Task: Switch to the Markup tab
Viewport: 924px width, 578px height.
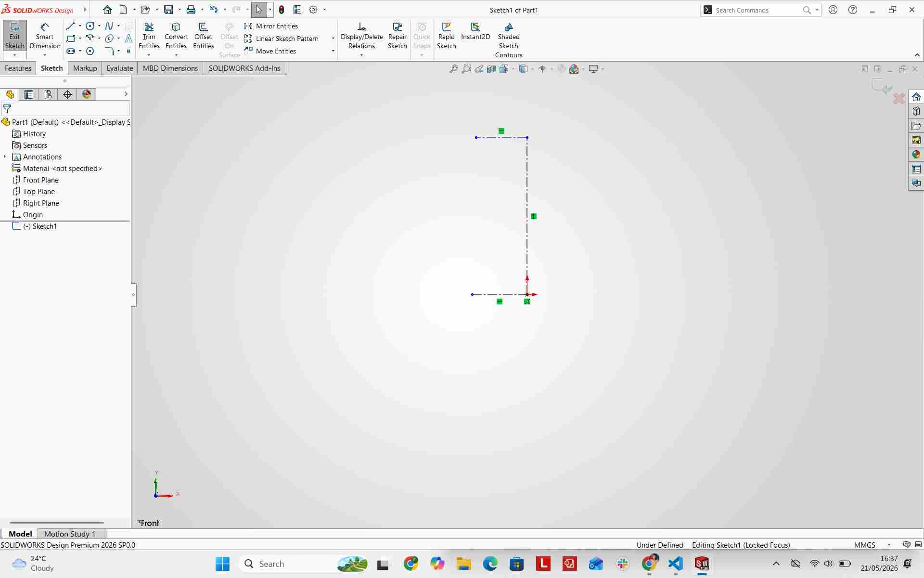Action: pyautogui.click(x=85, y=68)
